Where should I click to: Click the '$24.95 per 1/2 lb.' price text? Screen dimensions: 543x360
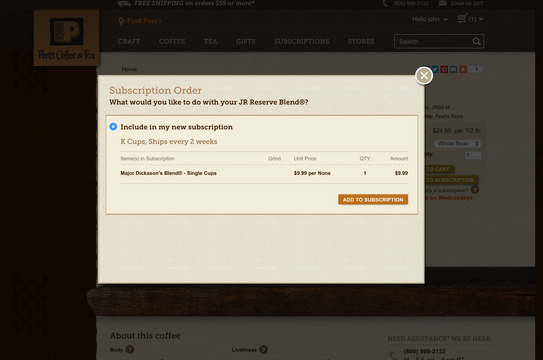click(x=457, y=131)
